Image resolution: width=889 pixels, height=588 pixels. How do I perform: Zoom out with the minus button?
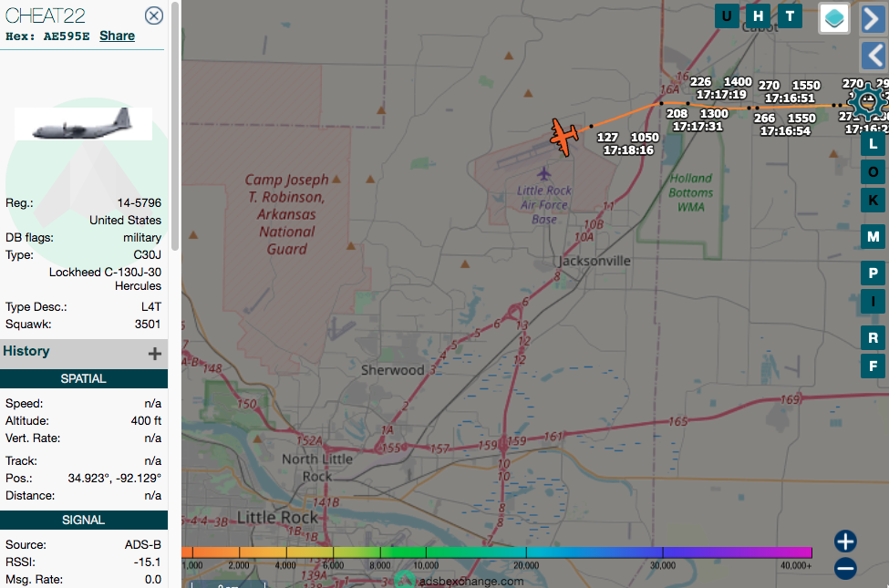click(x=845, y=568)
